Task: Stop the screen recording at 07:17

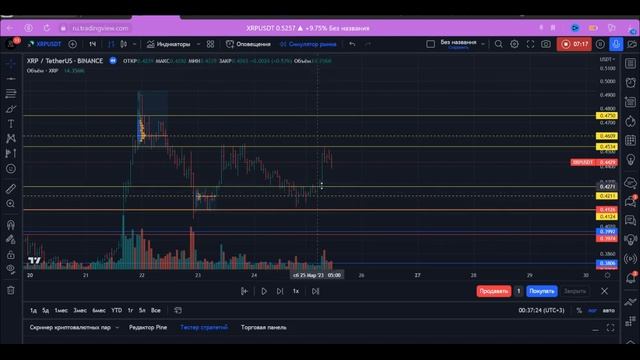Action: point(574,44)
